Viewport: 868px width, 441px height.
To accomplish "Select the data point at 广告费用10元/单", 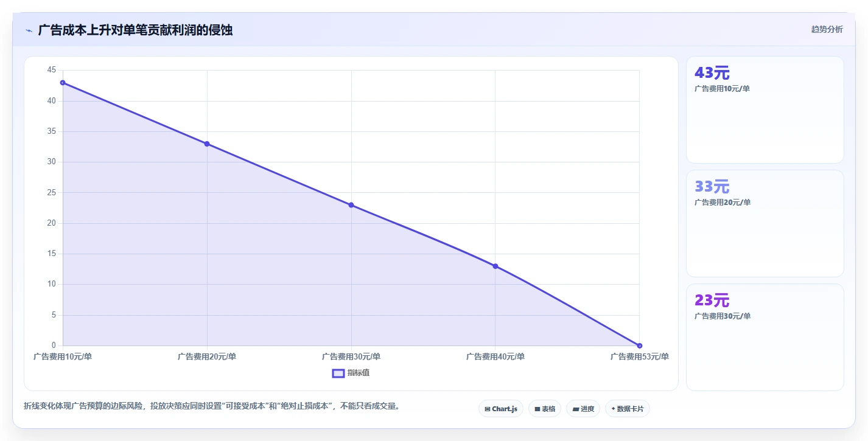I will [x=63, y=83].
